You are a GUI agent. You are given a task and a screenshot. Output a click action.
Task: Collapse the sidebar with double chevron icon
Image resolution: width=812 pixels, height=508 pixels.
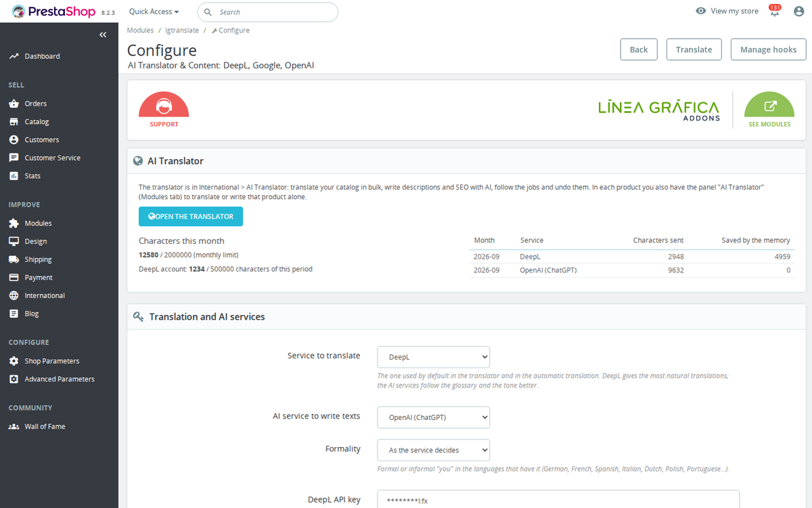103,35
